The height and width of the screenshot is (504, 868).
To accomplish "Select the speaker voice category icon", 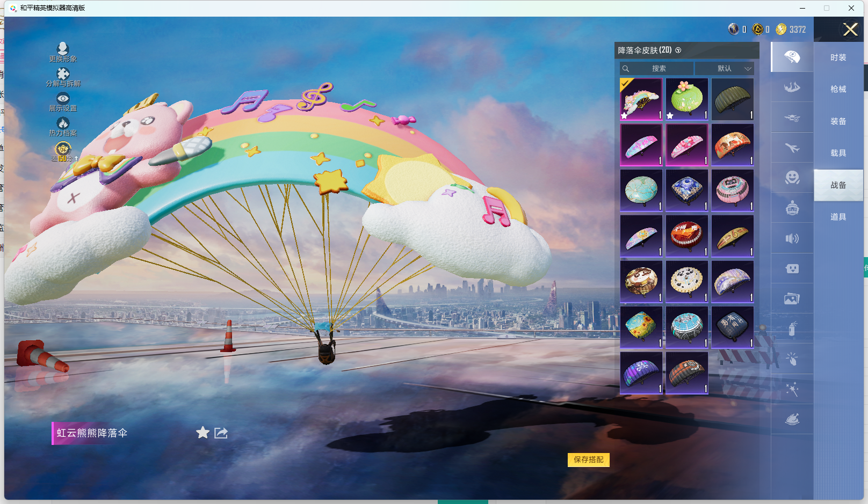I will click(792, 238).
